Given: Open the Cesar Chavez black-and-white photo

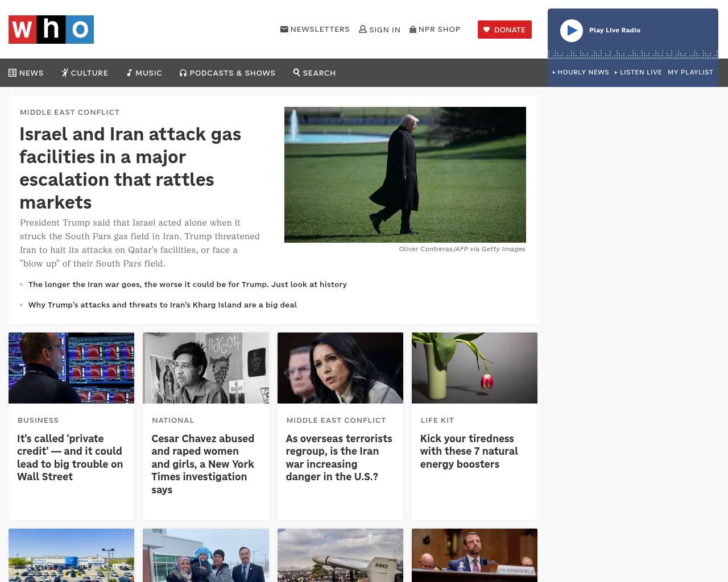Looking at the screenshot, I should pos(206,368).
